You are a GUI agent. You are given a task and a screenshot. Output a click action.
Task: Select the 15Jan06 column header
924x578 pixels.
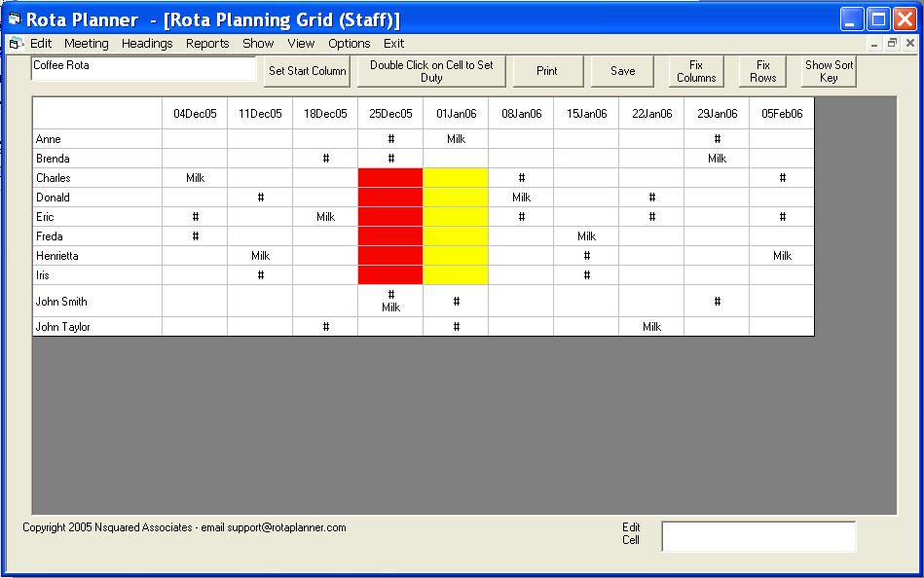586,114
